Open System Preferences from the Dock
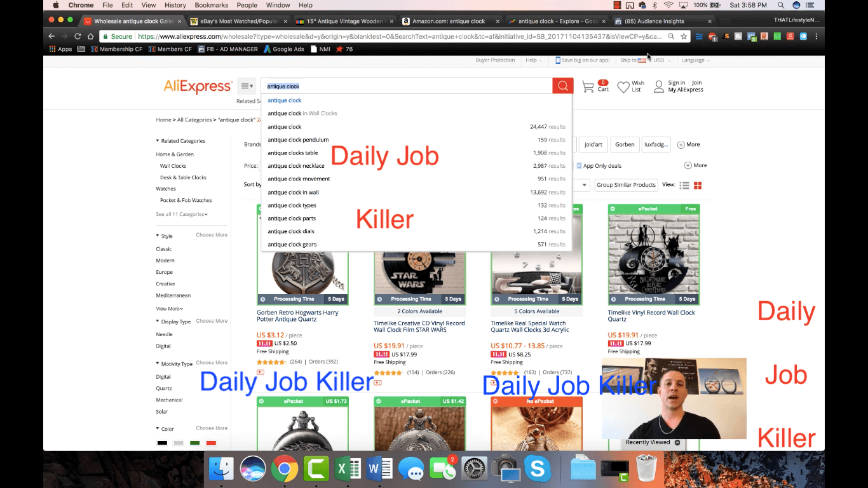 tap(474, 469)
